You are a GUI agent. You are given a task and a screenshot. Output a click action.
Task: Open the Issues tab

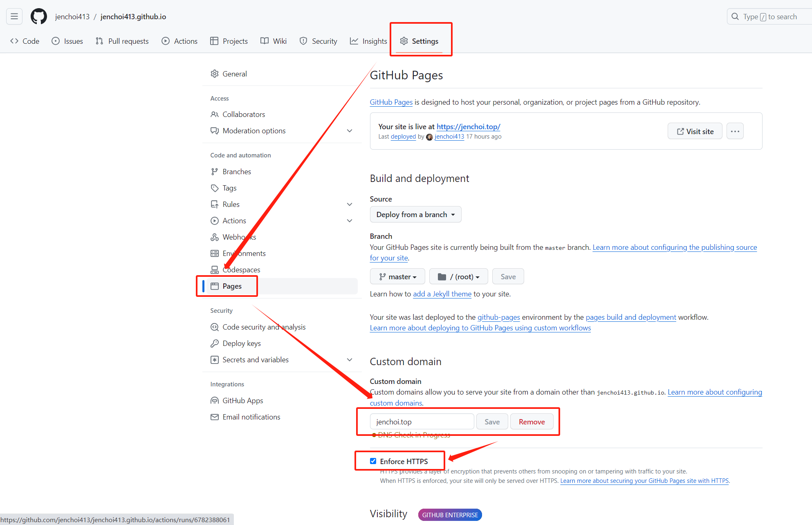(67, 41)
